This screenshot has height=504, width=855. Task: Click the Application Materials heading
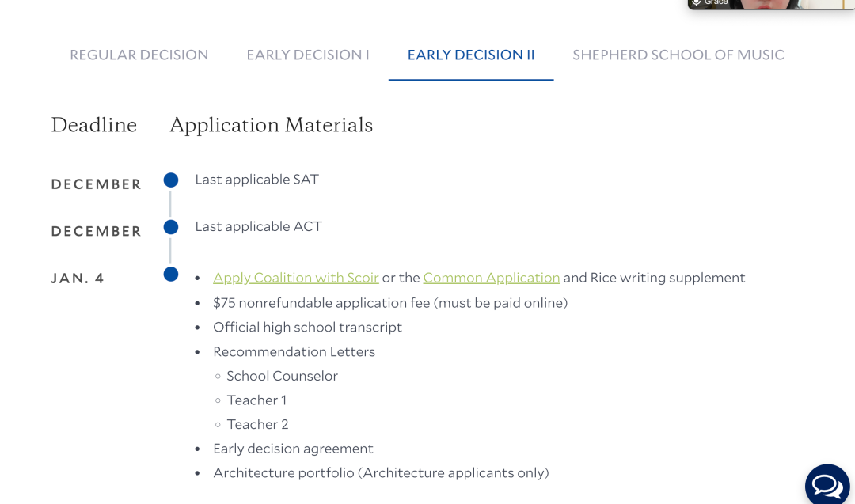click(x=271, y=125)
